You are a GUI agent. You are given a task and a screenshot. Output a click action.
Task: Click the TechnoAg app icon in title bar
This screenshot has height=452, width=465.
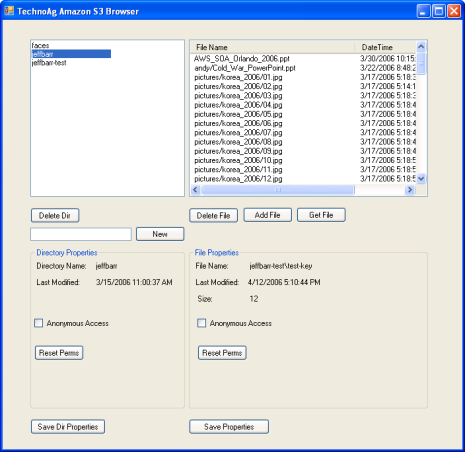tap(9, 11)
